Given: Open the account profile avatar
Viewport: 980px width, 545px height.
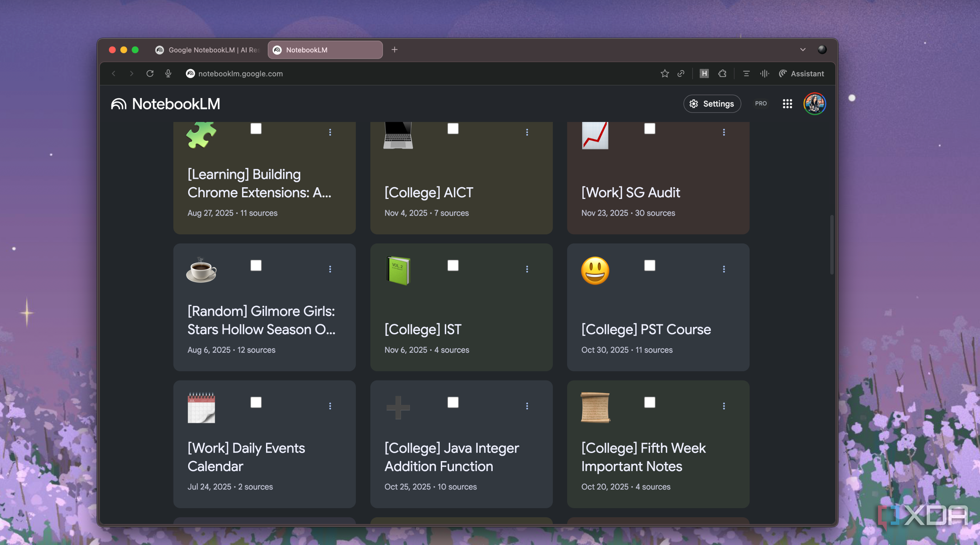Looking at the screenshot, I should point(814,104).
